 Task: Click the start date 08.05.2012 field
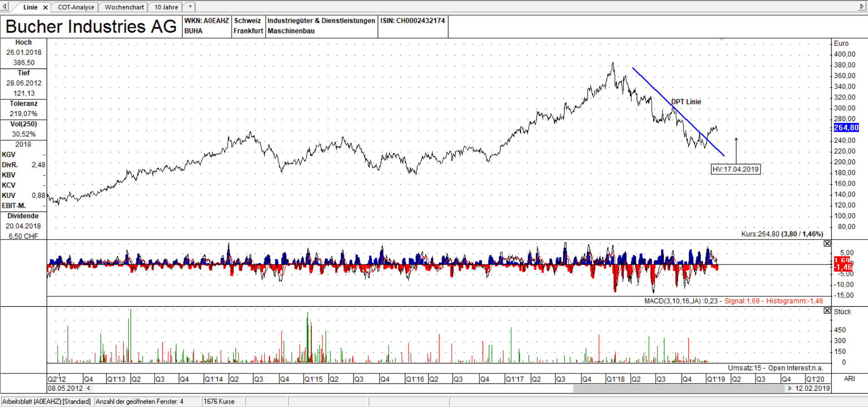tap(65, 388)
